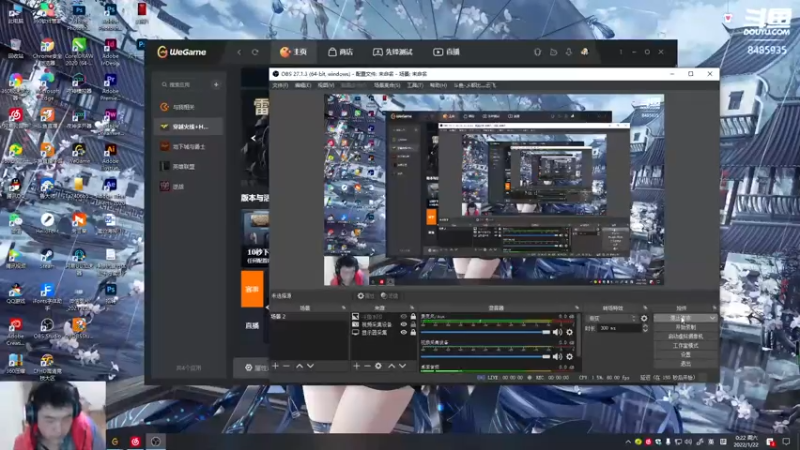This screenshot has height=450, width=800.
Task: Move source down with arrow
Action: [x=403, y=366]
